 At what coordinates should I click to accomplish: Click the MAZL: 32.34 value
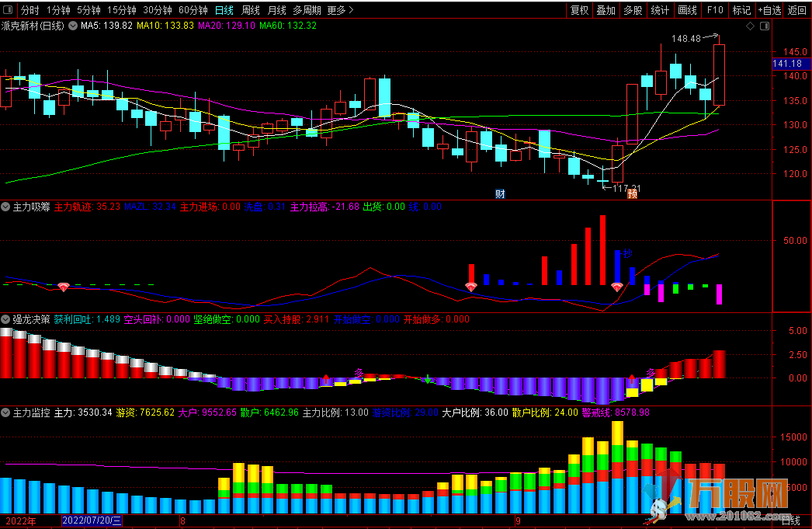click(x=150, y=207)
